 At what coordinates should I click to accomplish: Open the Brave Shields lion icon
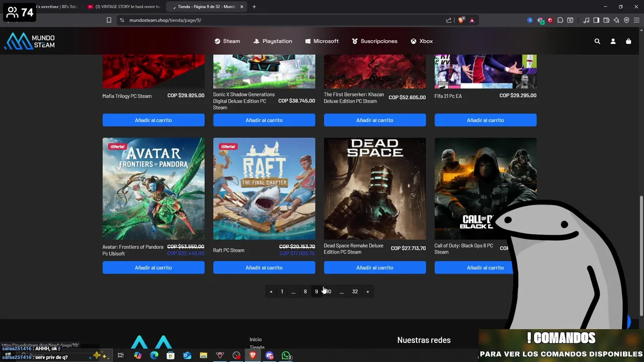(461, 20)
